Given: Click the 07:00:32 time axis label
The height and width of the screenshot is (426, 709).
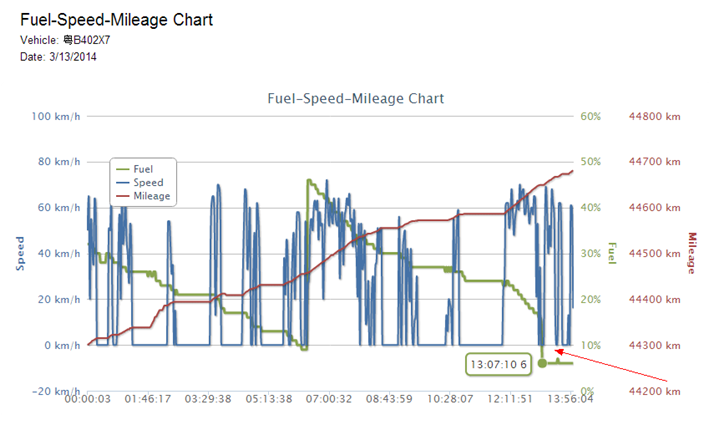Looking at the screenshot, I should (x=327, y=399).
